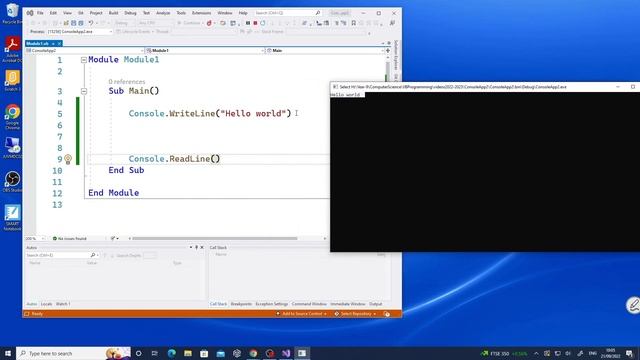Viewport: 640px width, 360px height.
Task: Click the Continue debugging button
Action: (x=189, y=23)
